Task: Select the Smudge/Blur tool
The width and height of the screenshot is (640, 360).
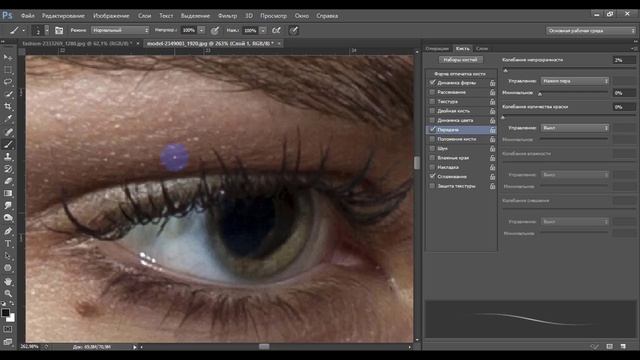Action: [x=8, y=206]
